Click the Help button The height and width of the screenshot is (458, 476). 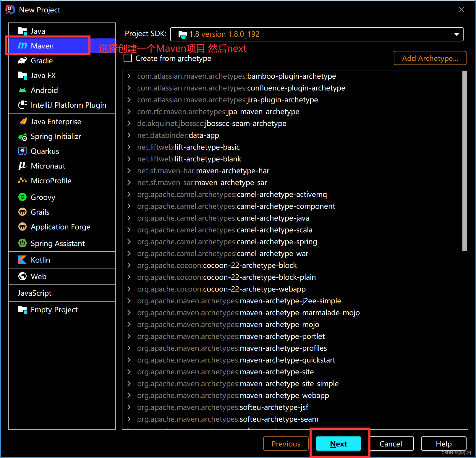coord(444,444)
